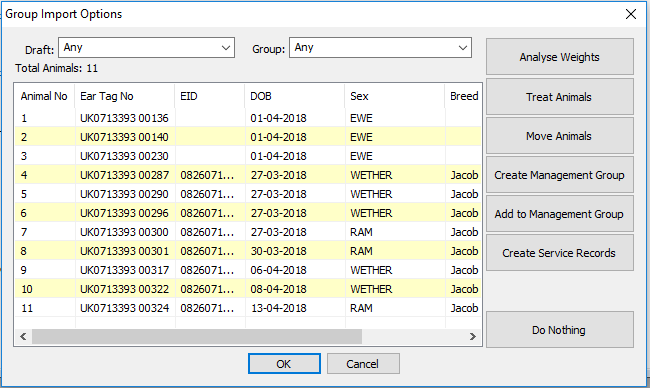Select ear tag UK0713393 00301
Screen dimensions: 650x388
pyautogui.click(x=124, y=251)
